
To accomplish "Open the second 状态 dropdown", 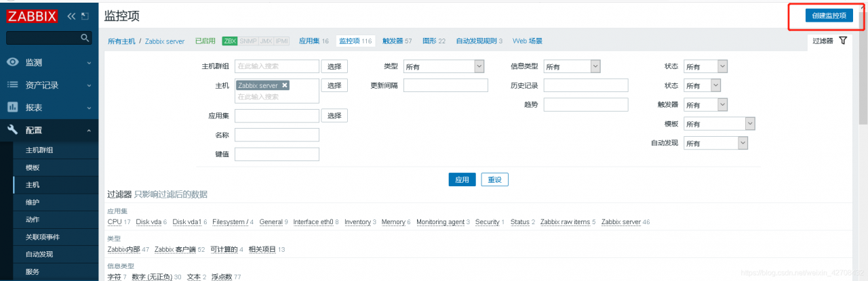I will coord(702,85).
